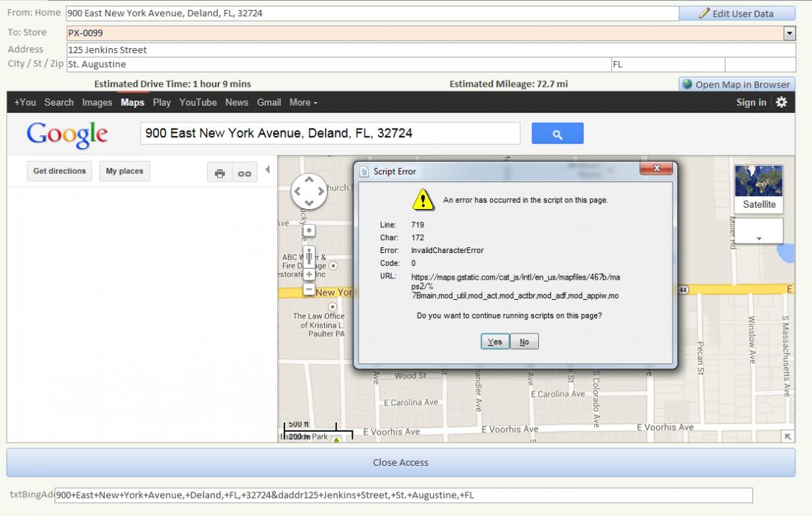Print the map using printer icon
This screenshot has width=812, height=516.
click(220, 173)
